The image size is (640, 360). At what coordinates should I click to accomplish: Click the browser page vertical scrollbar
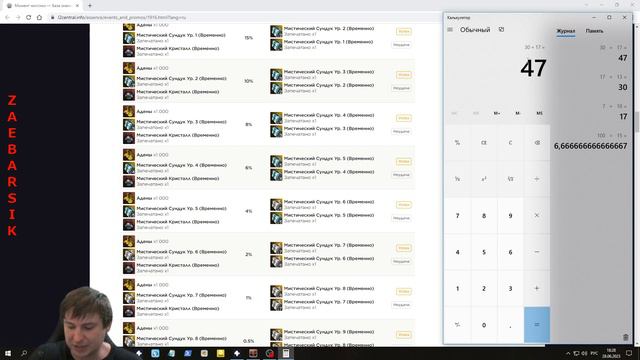637,122
